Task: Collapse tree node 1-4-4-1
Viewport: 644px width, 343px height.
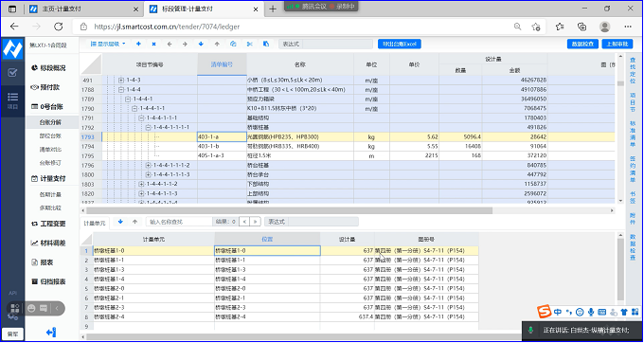Action: coord(128,99)
